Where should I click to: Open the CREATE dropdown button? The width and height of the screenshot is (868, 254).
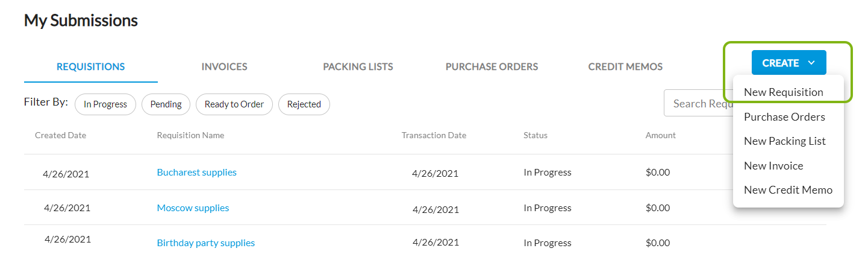point(788,63)
